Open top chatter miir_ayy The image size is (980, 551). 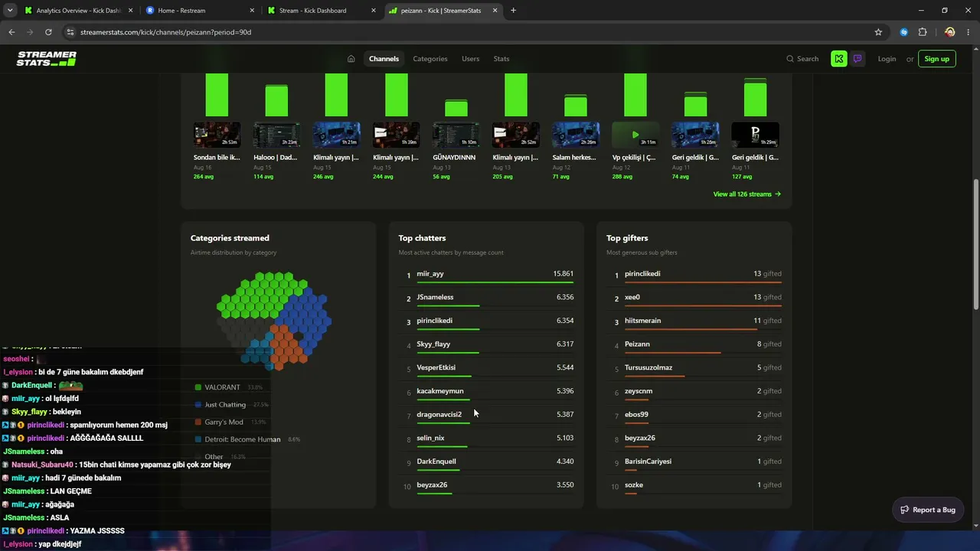pos(430,274)
